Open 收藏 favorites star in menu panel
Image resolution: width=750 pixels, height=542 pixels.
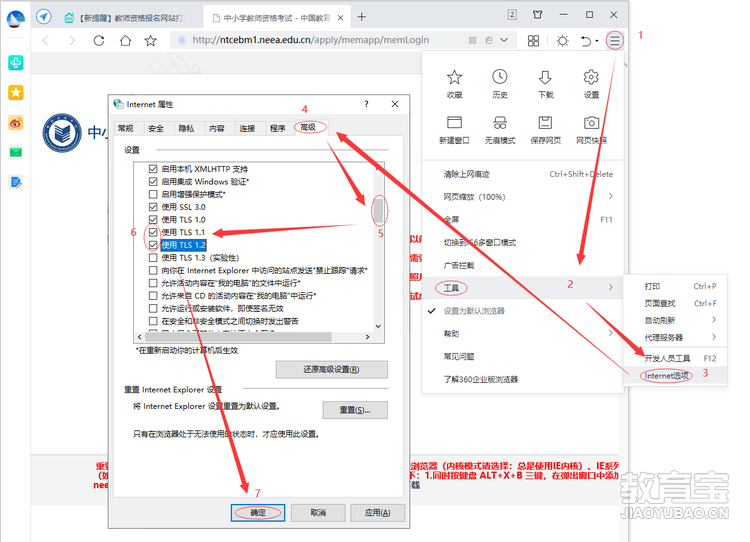tap(454, 77)
